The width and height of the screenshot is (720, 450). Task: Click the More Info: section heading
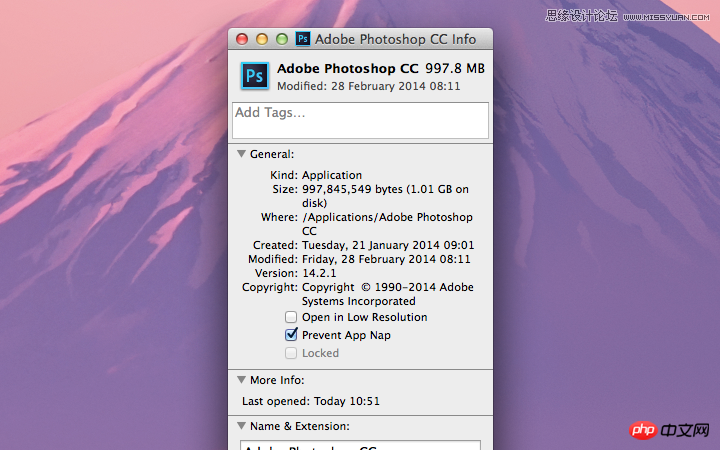coord(277,380)
